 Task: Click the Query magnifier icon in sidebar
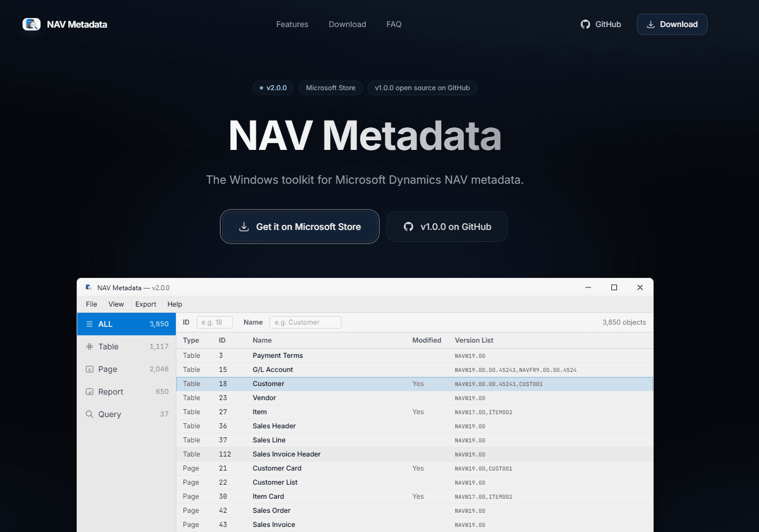click(90, 414)
